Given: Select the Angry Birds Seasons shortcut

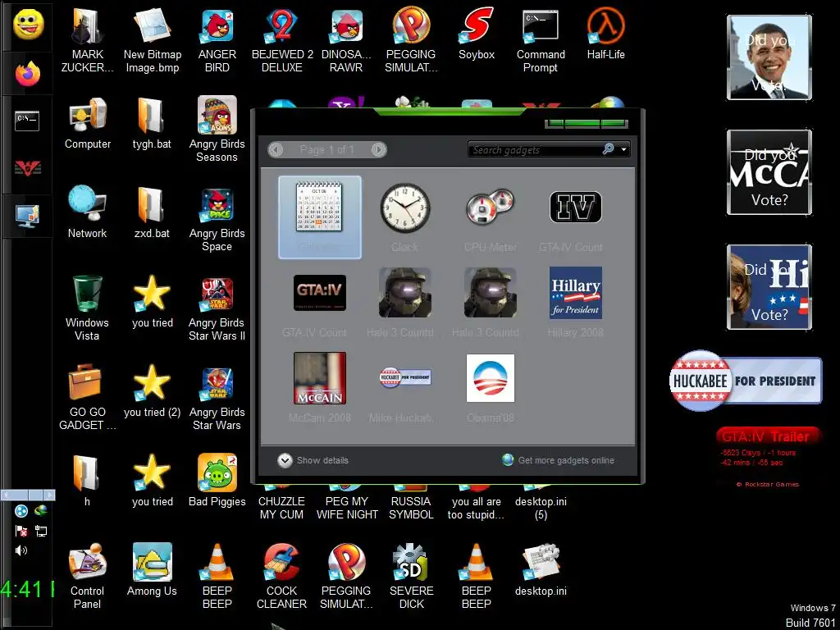Looking at the screenshot, I should [217, 130].
